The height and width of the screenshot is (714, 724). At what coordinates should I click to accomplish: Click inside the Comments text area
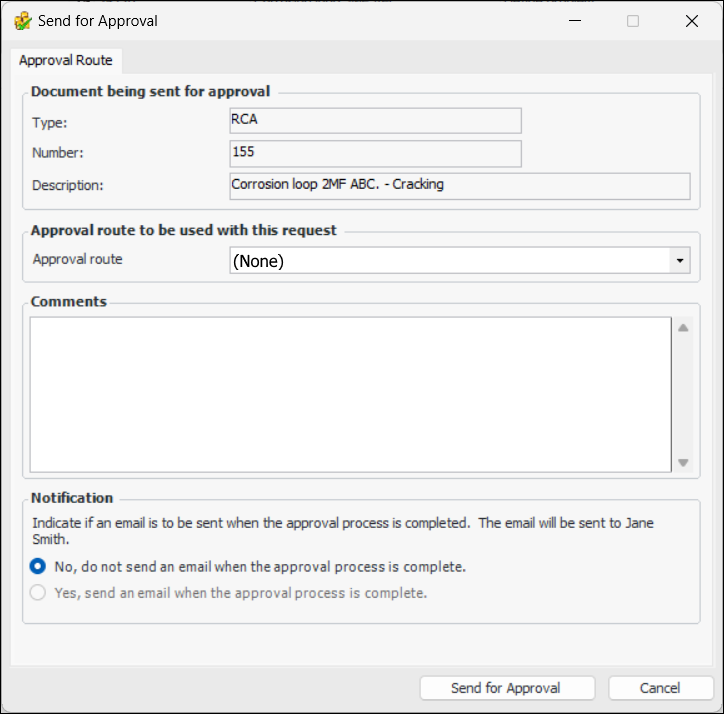point(350,393)
